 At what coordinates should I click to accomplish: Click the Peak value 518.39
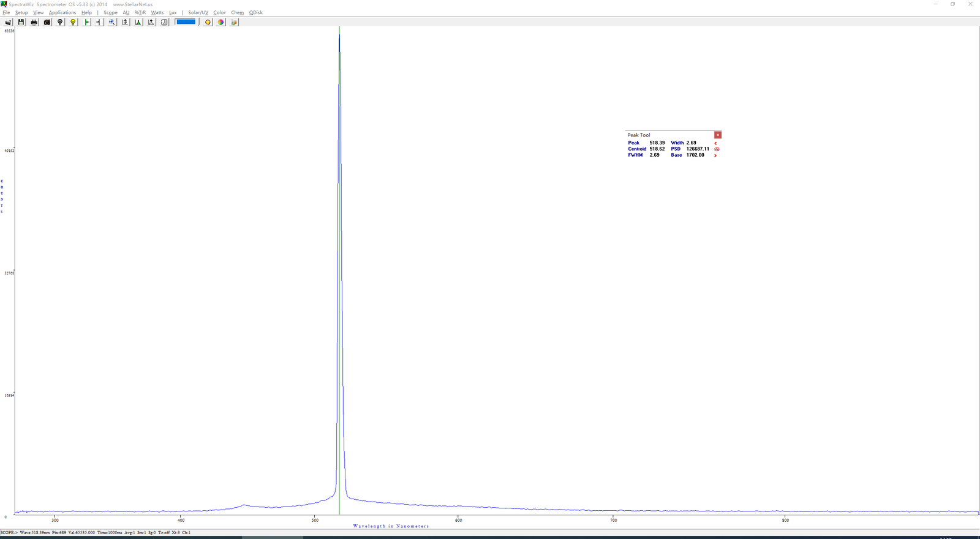coord(657,143)
